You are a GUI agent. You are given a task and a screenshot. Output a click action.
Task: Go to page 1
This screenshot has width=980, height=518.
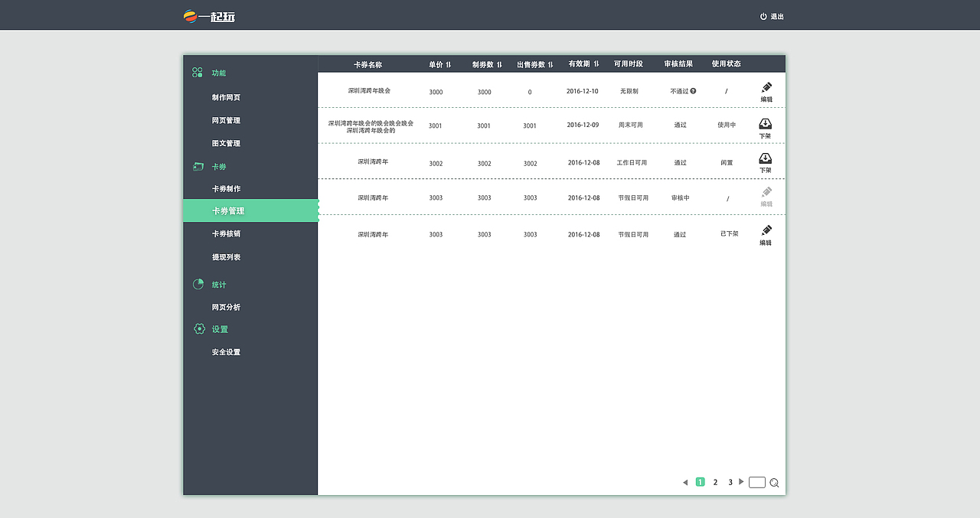pyautogui.click(x=700, y=482)
